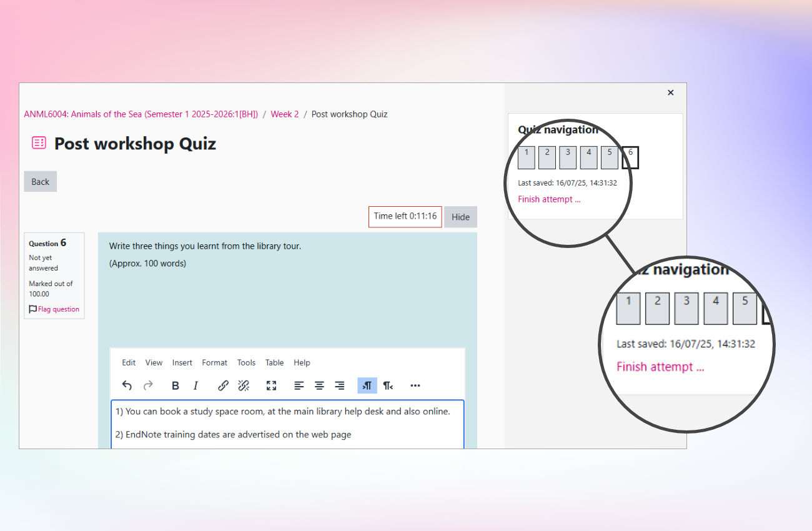
Task: Apply Bold formatting in the text editor
Action: [176, 385]
